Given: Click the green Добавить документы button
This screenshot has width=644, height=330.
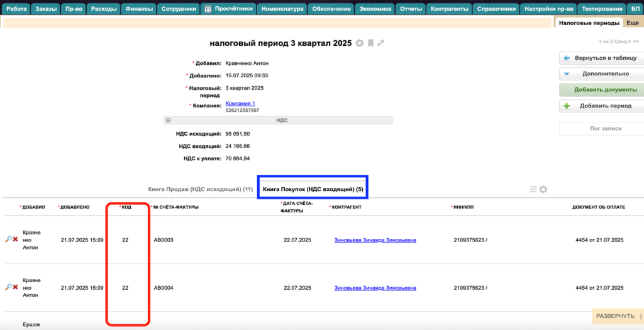Looking at the screenshot, I should point(601,90).
